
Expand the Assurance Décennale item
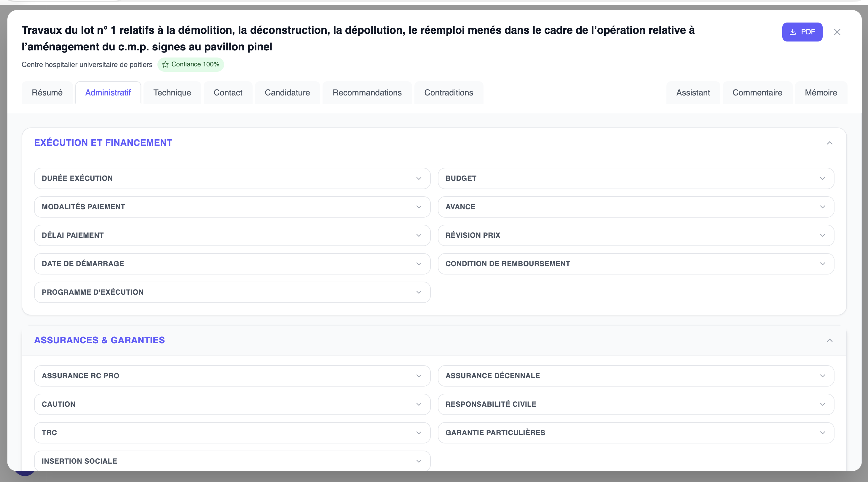pos(636,376)
